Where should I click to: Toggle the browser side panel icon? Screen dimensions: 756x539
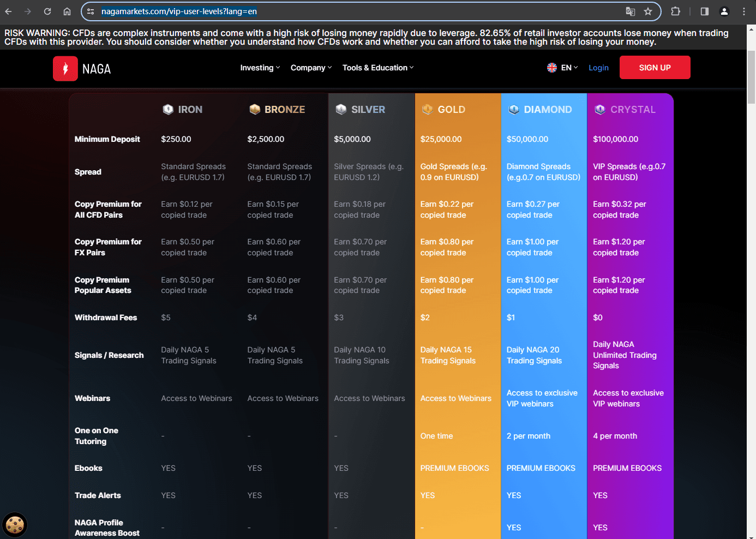[705, 11]
